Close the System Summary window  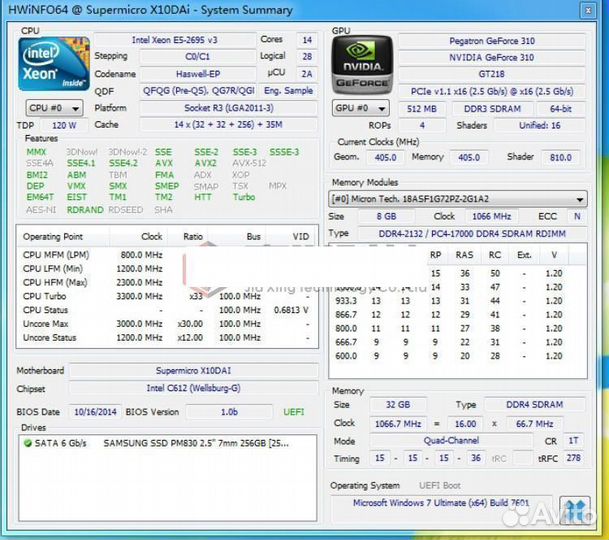(x=588, y=10)
